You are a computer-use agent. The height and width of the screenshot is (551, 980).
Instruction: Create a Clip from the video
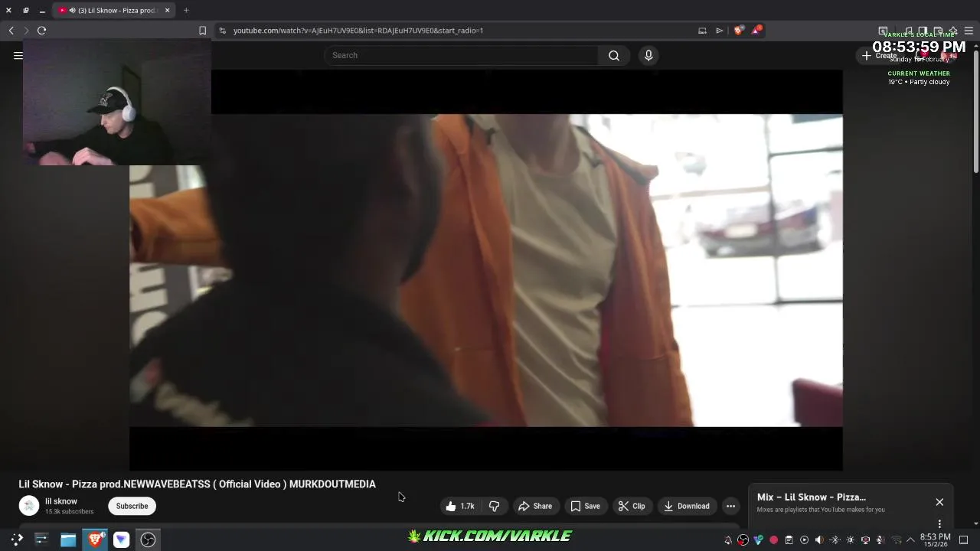pyautogui.click(x=632, y=506)
